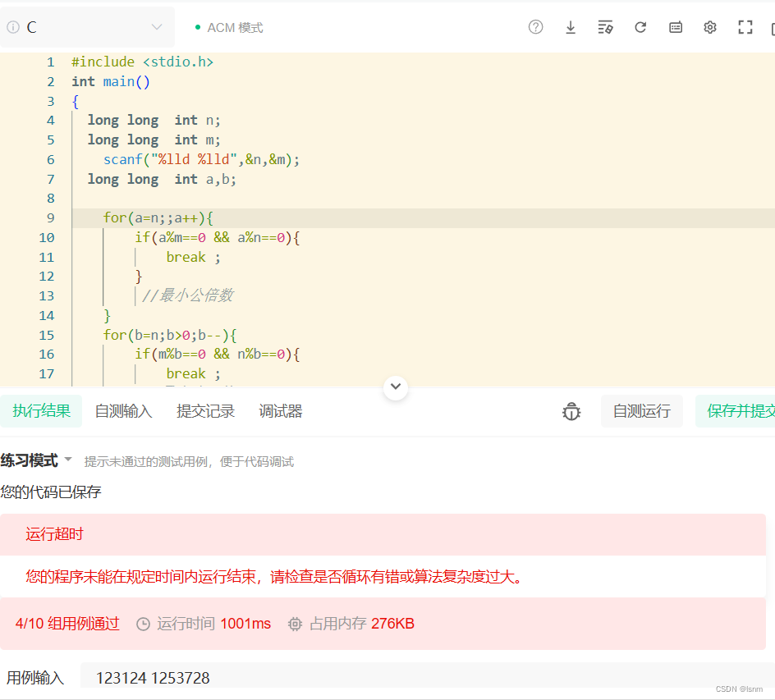Image resolution: width=775 pixels, height=700 pixels.
Task: Click the reset/refresh code icon
Action: (640, 26)
